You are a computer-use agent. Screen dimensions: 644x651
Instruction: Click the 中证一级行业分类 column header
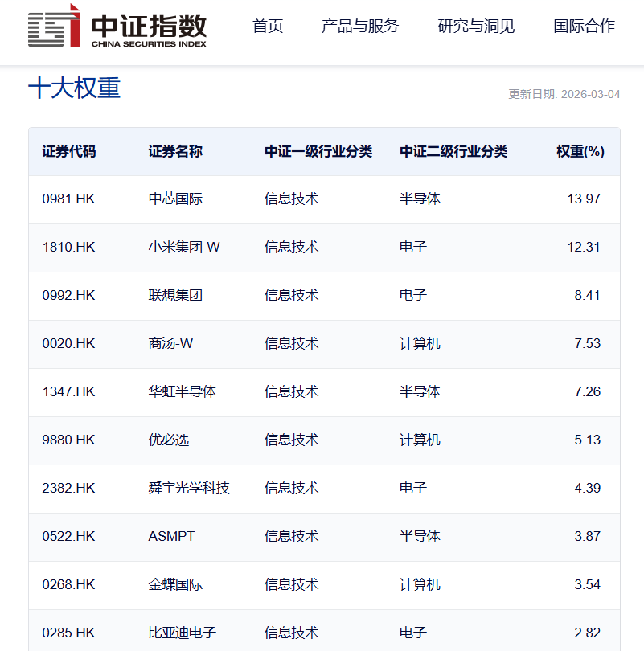click(318, 152)
